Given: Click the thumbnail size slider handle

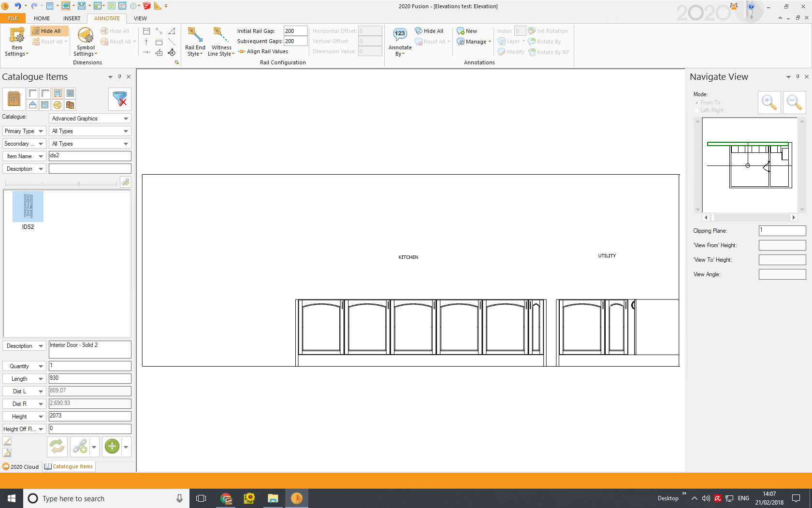Looking at the screenshot, I should tap(78, 184).
